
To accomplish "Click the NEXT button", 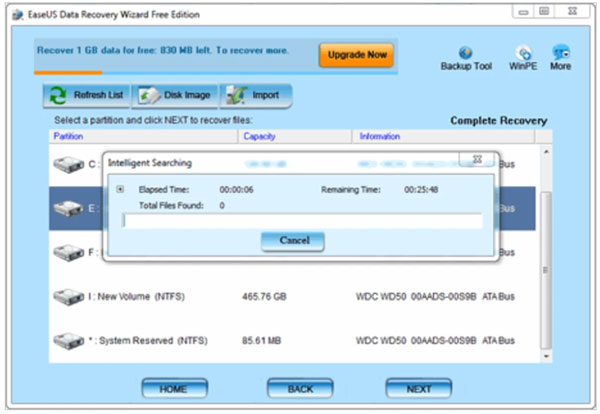I will (419, 389).
